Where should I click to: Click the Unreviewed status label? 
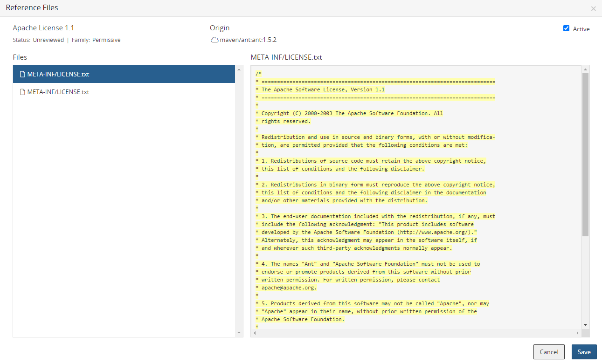[48, 40]
